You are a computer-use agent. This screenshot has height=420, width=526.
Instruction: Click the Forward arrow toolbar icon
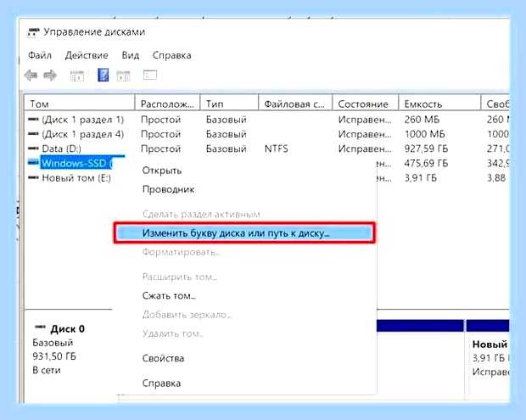[50, 76]
